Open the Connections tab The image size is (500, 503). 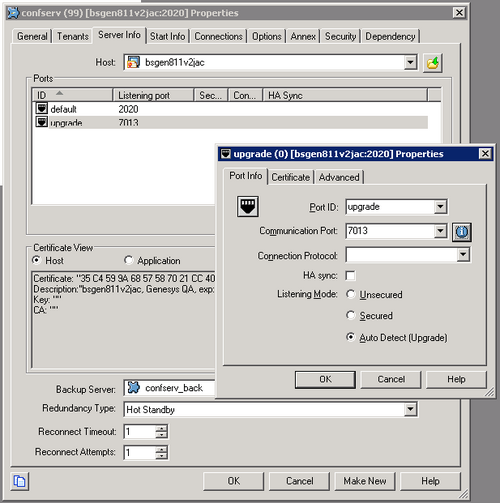coord(218,36)
